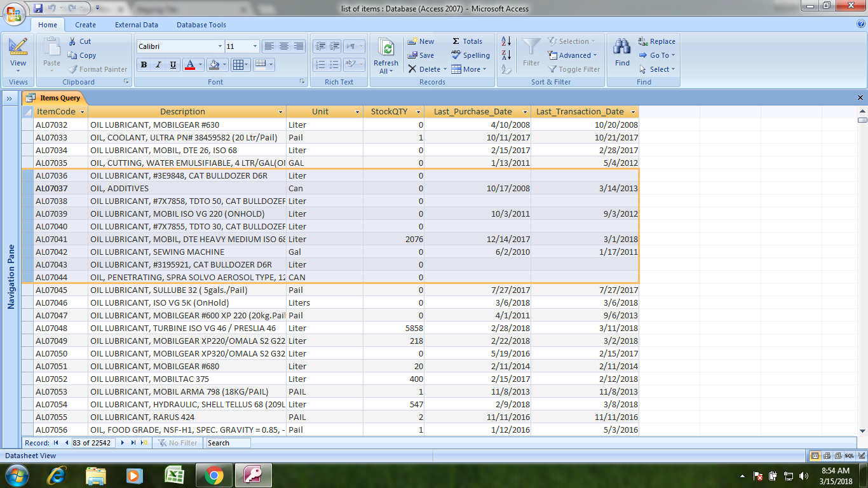
Task: Select the Home ribbon tab
Action: point(48,25)
